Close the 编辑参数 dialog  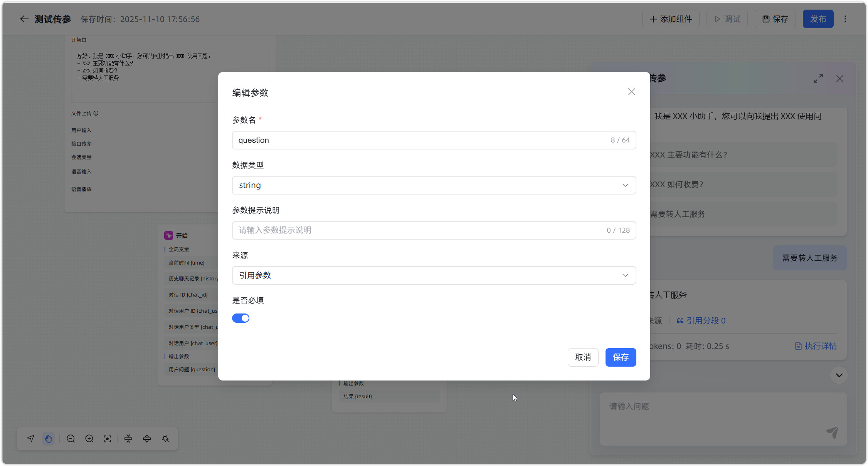point(631,92)
